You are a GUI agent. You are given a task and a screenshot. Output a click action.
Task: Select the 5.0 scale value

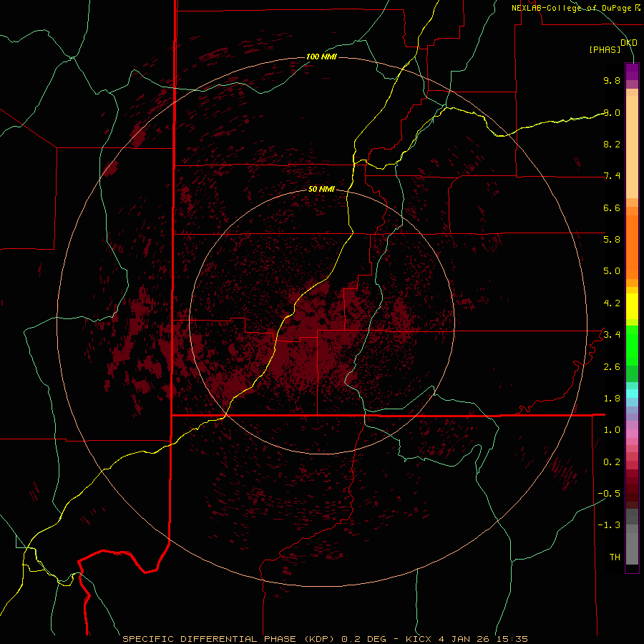[x=612, y=271]
